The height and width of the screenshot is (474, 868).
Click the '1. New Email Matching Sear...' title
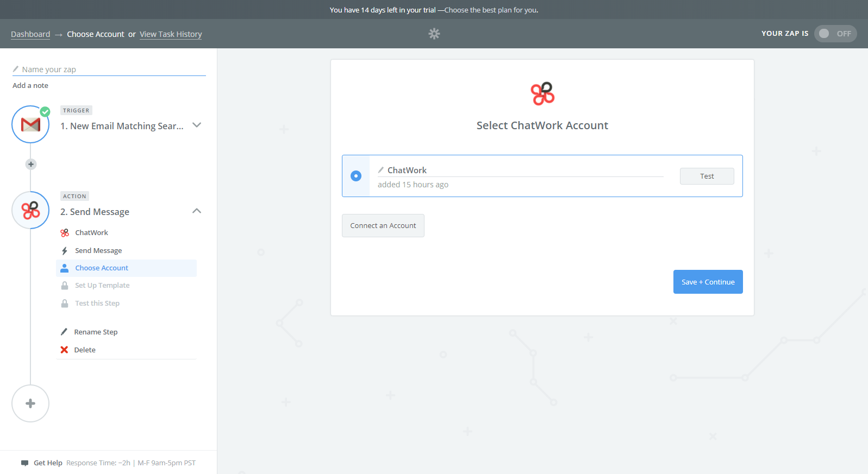(122, 126)
